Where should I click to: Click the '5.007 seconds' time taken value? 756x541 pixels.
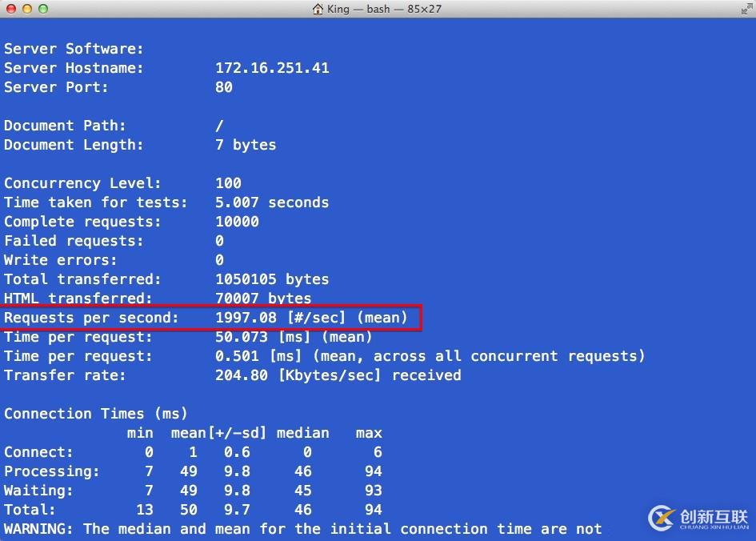point(272,202)
